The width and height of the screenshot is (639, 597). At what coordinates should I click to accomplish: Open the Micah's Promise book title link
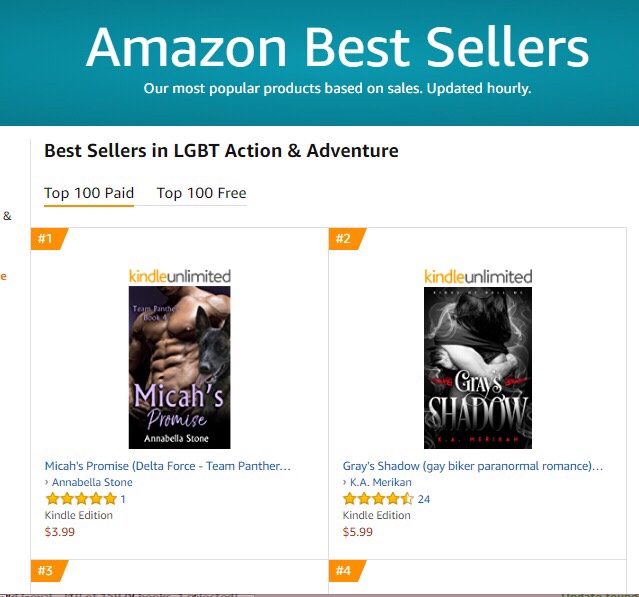click(x=168, y=466)
